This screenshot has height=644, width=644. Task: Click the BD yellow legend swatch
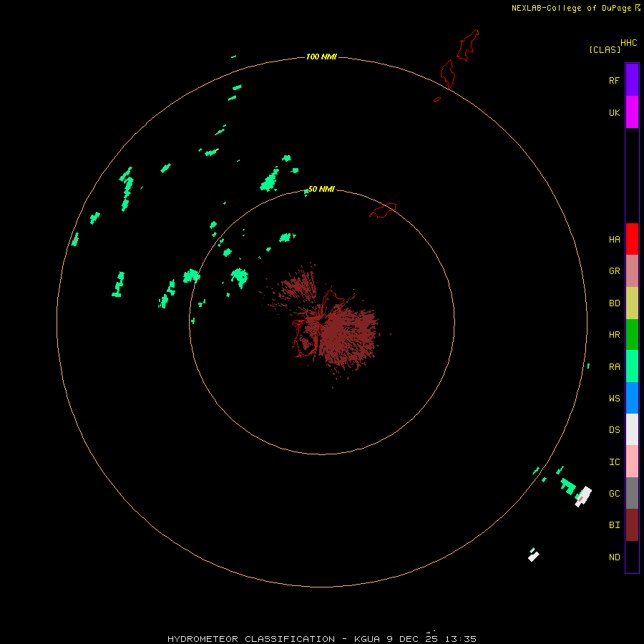tap(632, 303)
